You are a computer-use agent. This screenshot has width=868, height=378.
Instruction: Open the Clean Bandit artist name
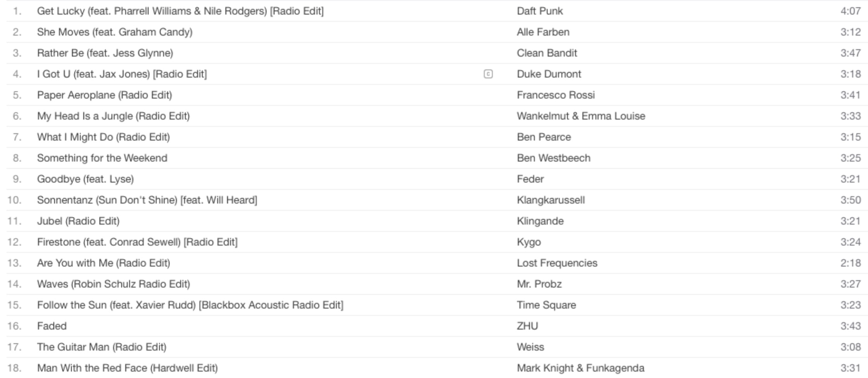[547, 53]
